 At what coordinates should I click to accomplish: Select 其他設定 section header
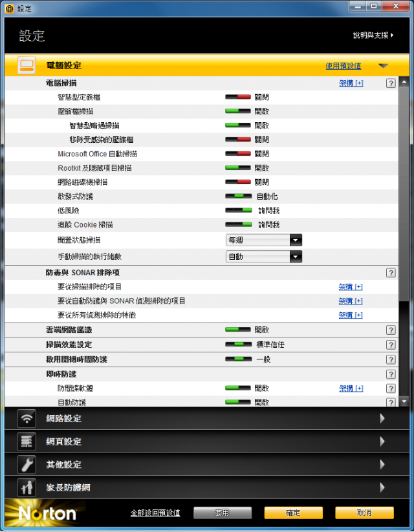tap(207, 465)
